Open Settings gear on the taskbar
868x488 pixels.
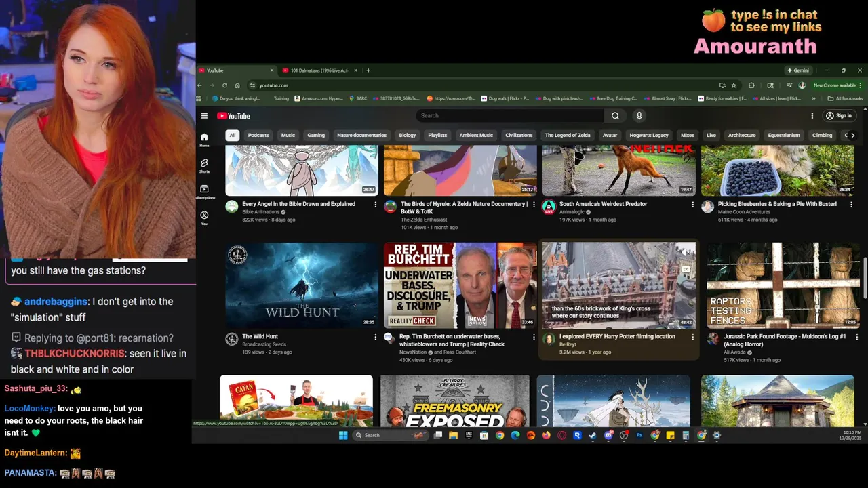click(x=717, y=435)
